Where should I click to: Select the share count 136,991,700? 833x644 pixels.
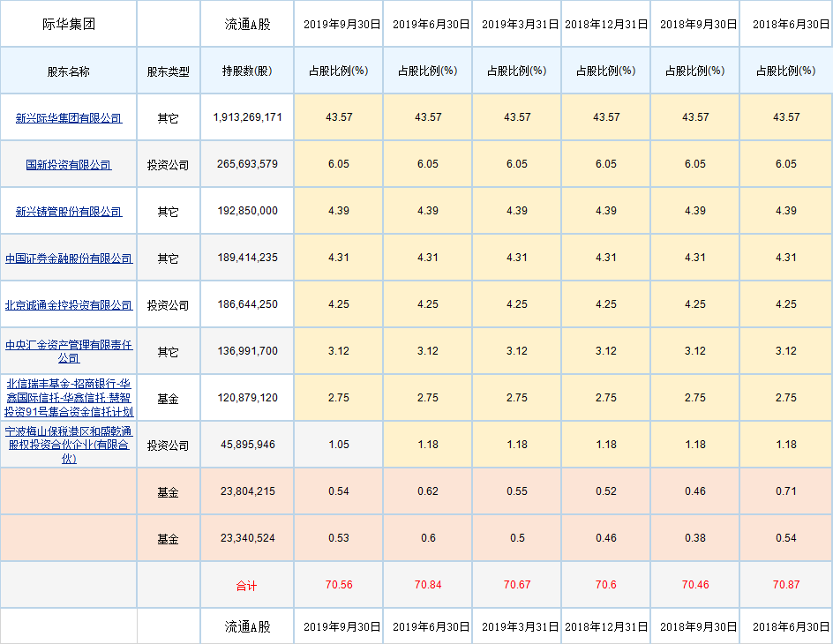coord(248,351)
